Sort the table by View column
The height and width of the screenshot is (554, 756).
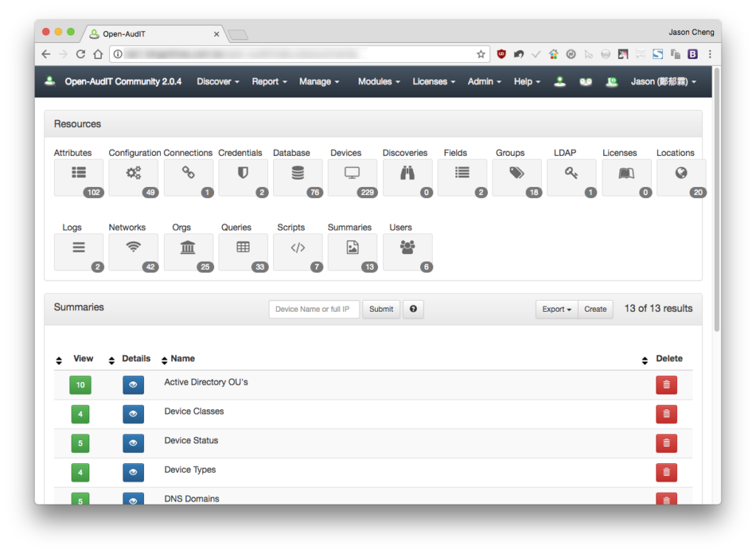pos(59,360)
